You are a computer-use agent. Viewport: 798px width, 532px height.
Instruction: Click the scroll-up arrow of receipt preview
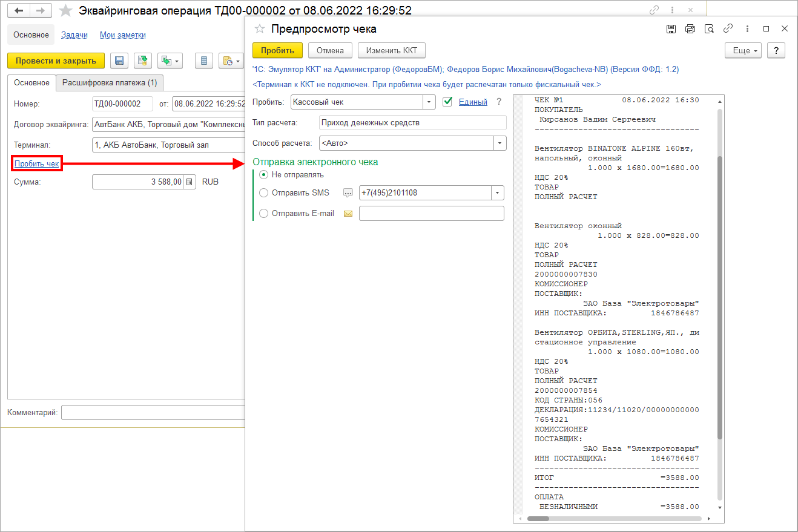[x=719, y=100]
